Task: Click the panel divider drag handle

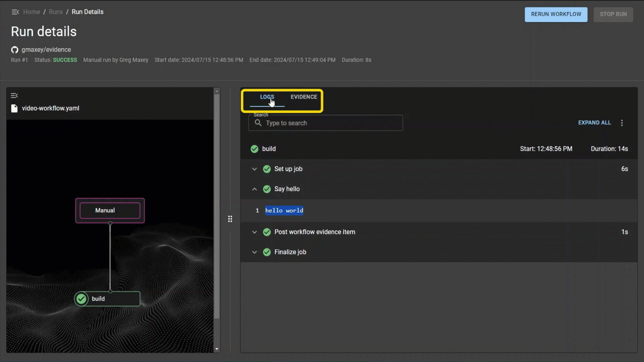Action: click(x=230, y=219)
